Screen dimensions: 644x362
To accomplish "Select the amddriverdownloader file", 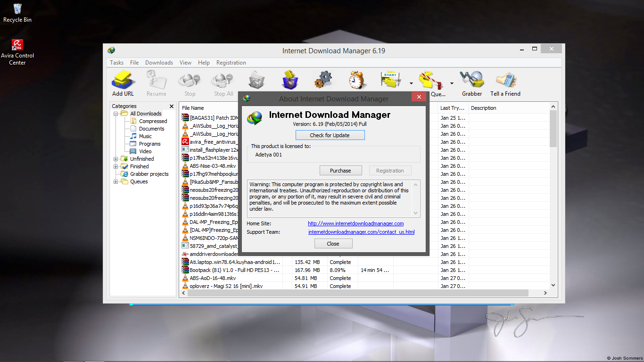I will coord(210,254).
